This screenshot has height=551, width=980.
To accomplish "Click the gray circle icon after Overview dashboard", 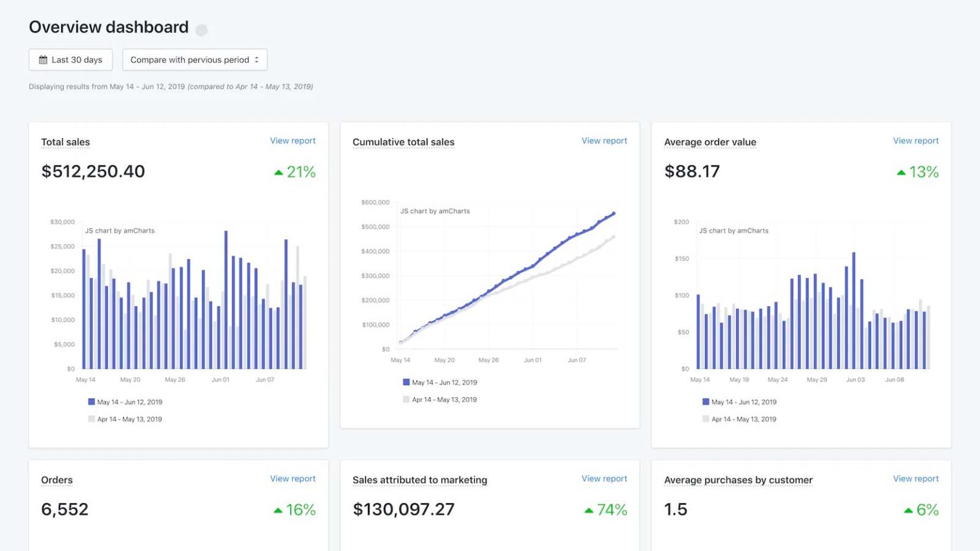I will [201, 29].
